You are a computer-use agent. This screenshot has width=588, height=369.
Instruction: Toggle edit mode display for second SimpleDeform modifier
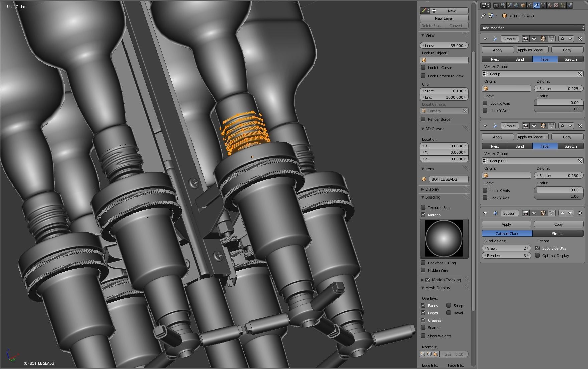point(543,126)
